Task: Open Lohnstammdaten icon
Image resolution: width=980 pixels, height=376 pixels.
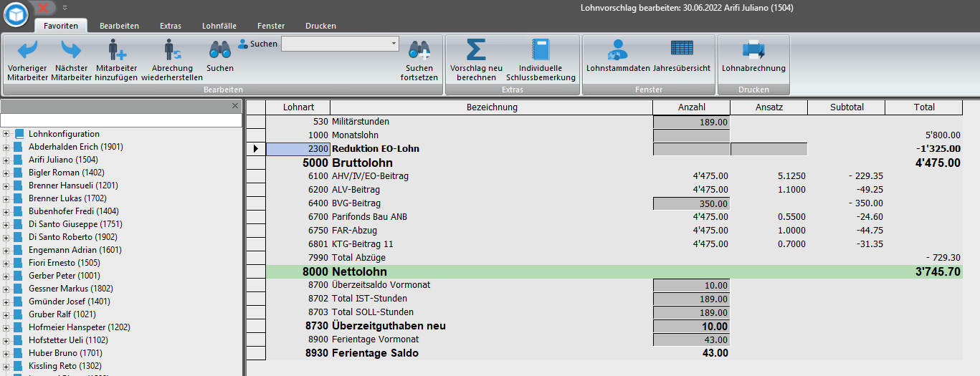Action: pos(618,49)
